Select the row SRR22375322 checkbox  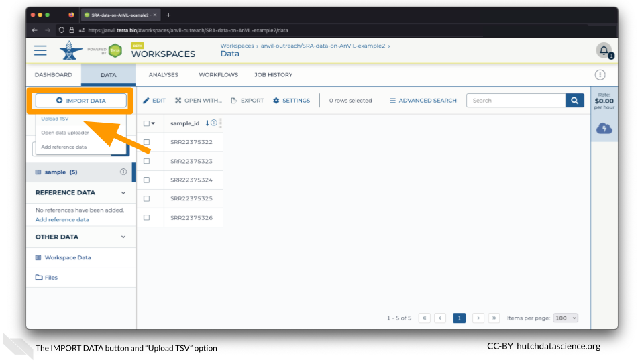coord(146,142)
